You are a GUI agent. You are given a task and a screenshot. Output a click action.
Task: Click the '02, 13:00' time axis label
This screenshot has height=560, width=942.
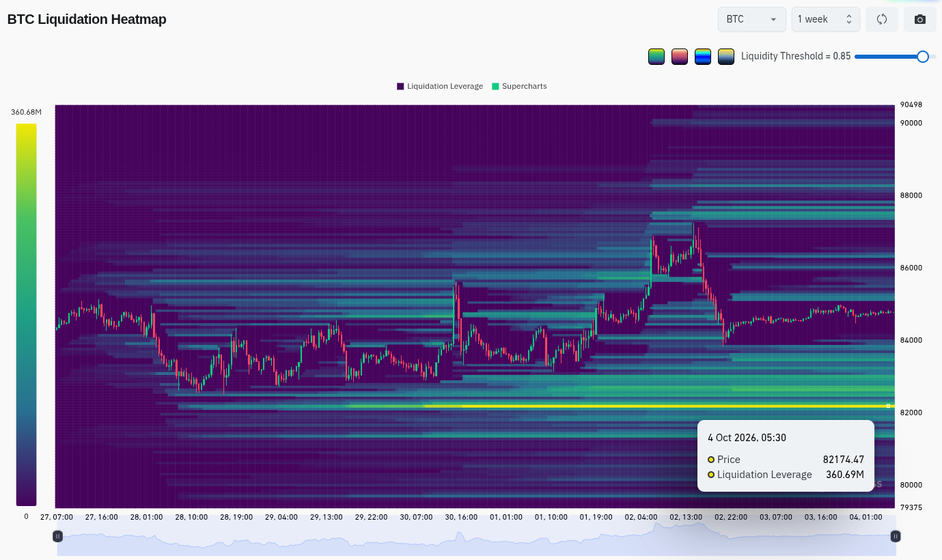[686, 517]
